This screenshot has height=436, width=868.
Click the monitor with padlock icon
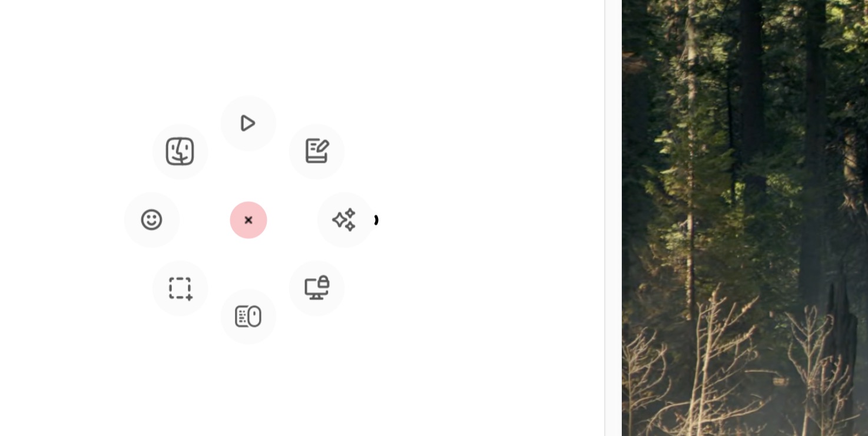317,288
